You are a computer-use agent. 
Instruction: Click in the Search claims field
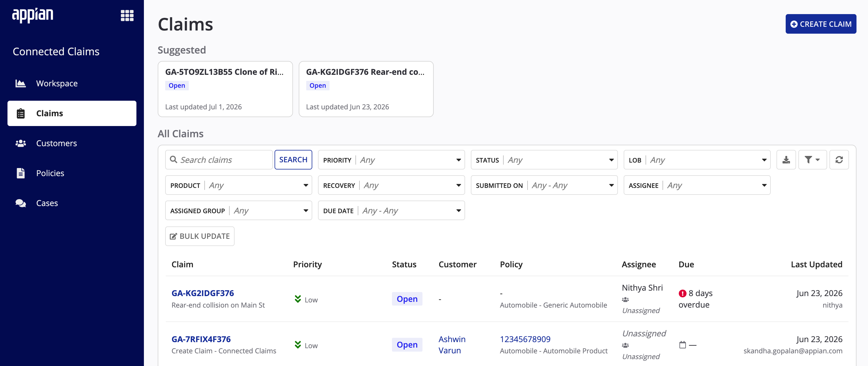coord(219,160)
